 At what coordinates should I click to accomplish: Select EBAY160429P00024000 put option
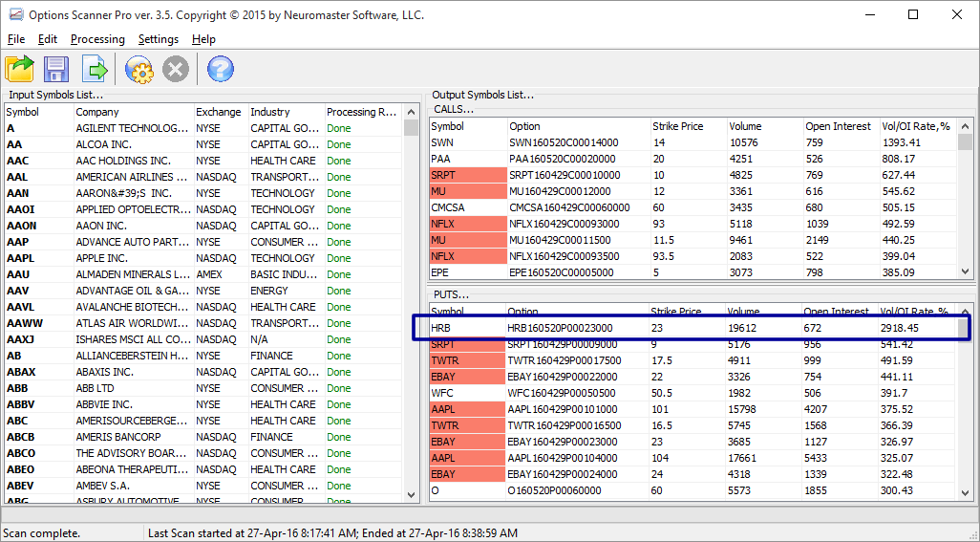(693, 474)
